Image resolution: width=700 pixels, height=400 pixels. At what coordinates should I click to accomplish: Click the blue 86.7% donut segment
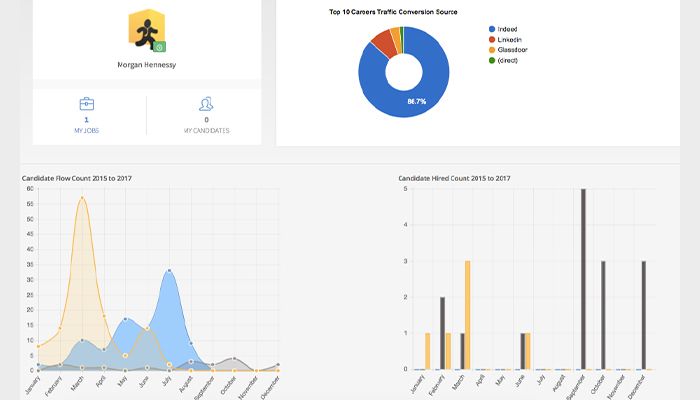(415, 102)
